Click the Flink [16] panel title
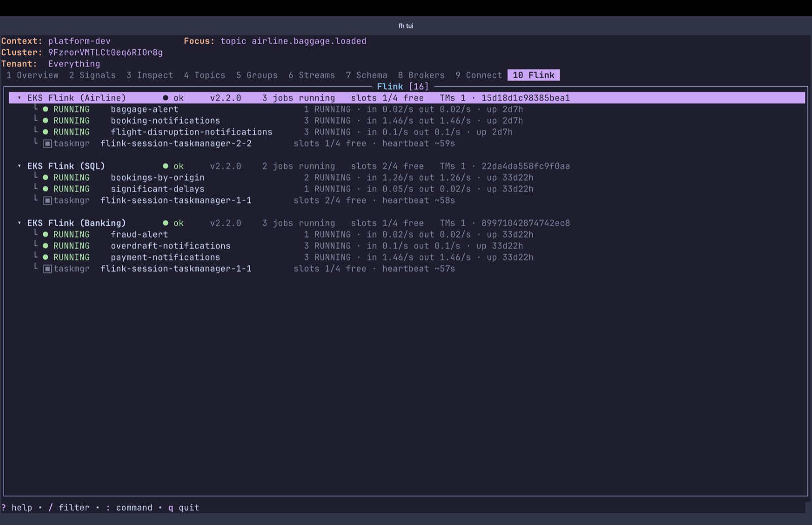 [x=403, y=87]
